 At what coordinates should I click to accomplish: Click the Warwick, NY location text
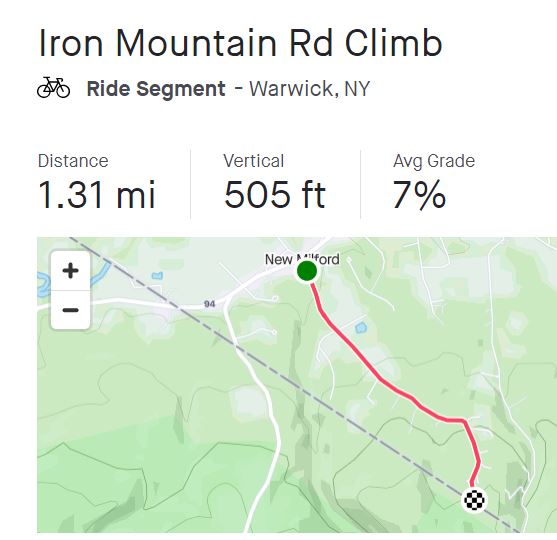click(x=310, y=88)
